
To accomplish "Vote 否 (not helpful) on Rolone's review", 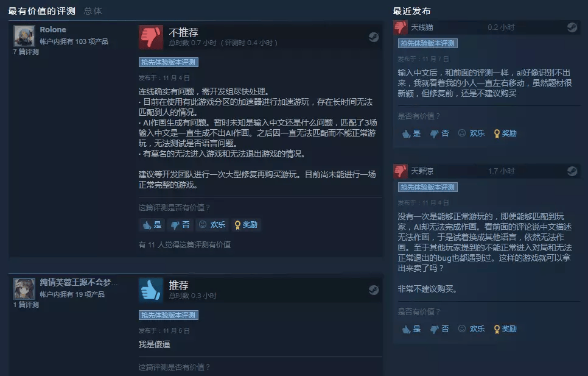I will [x=180, y=225].
